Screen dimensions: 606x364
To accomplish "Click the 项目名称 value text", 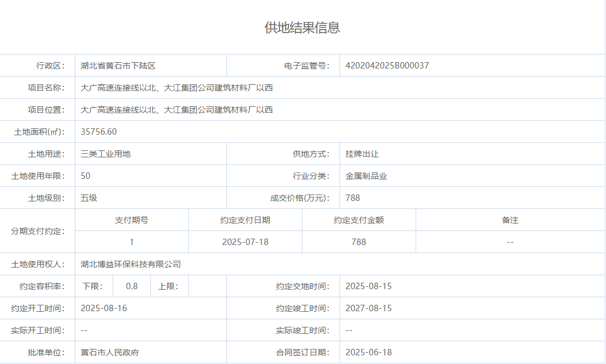I will point(176,88).
